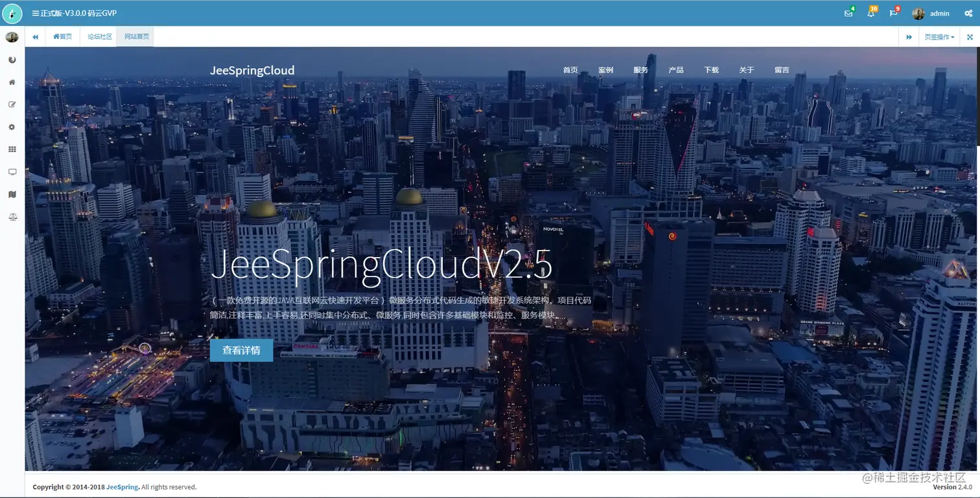Viewport: 980px width, 498px height.
Task: Open the bell notifications icon with badge 10
Action: 871,13
